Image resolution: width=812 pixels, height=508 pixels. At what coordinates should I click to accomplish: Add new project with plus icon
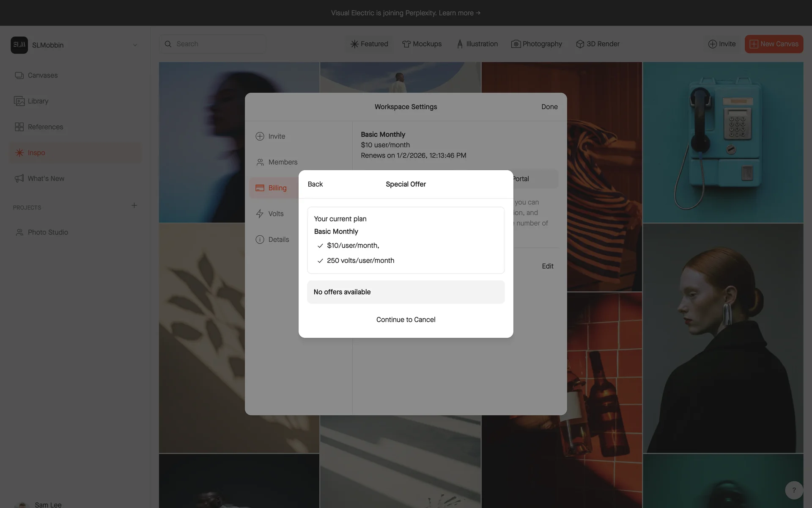click(134, 205)
